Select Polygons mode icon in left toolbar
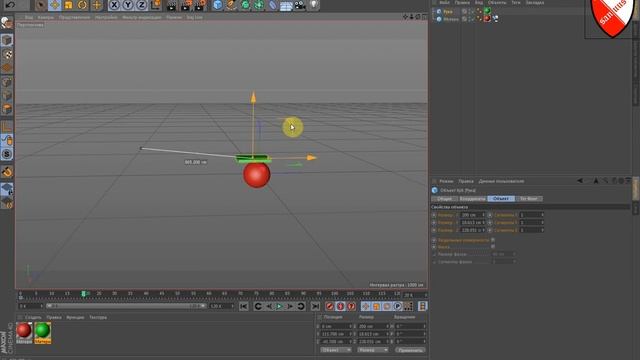The height and width of the screenshot is (360, 640). pyautogui.click(x=7, y=109)
